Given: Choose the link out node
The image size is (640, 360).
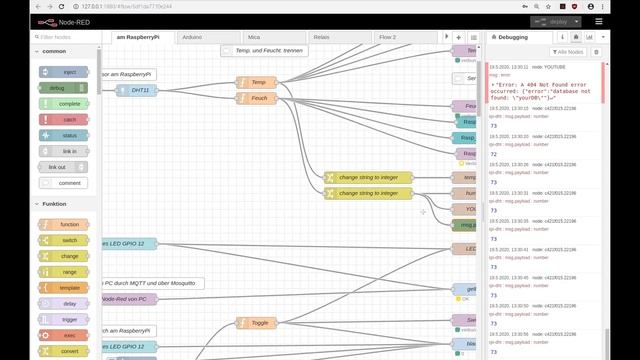Looking at the screenshot, I should (x=63, y=167).
